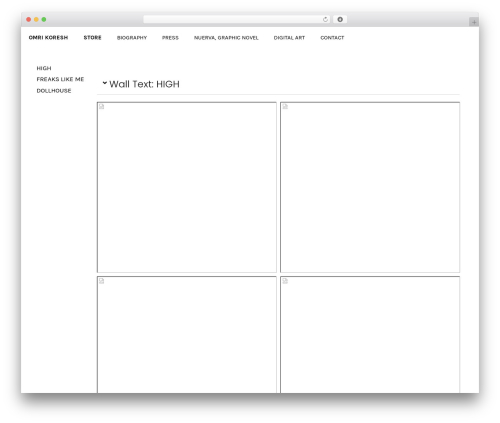Click the browser reload icon
This screenshot has height=423, width=500.
pyautogui.click(x=325, y=19)
